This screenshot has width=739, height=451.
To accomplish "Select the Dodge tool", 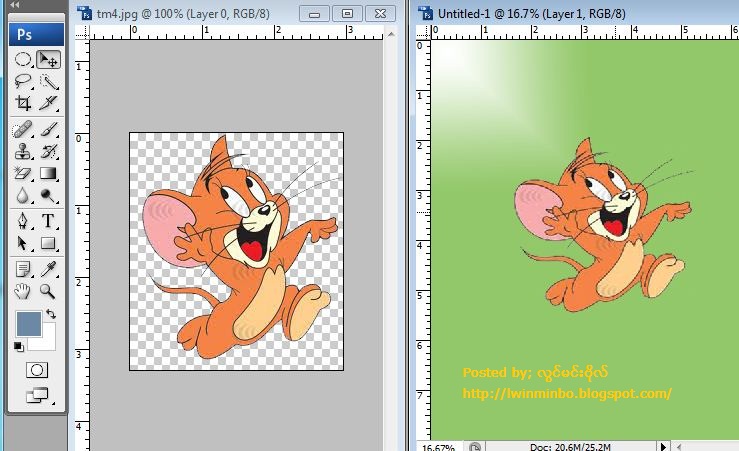I will tap(48, 195).
